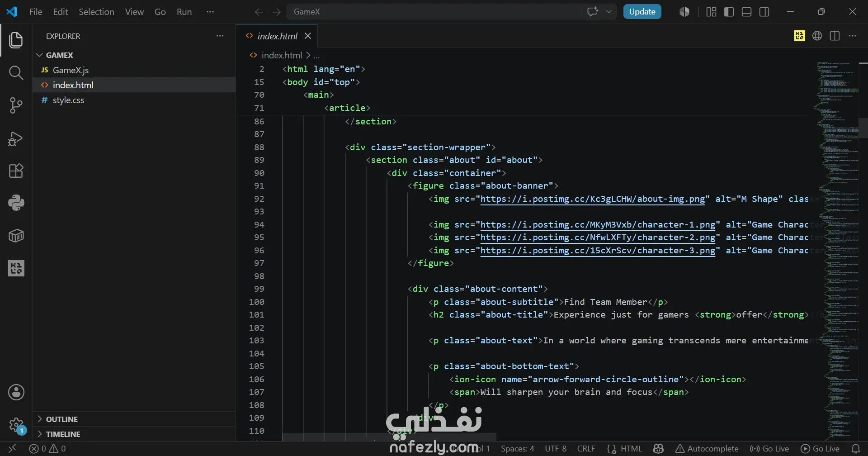Click the editor vertical scrollbar thumb
This screenshot has height=456, width=868.
[863, 128]
